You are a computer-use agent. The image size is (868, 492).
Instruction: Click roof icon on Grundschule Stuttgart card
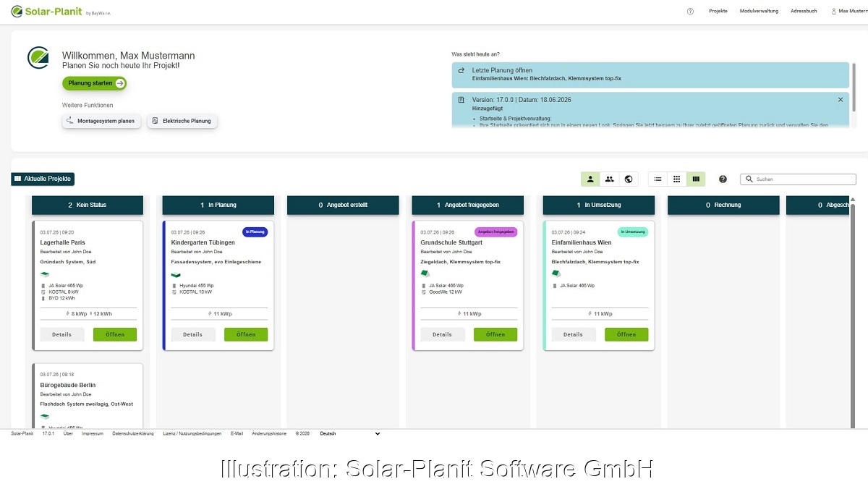[425, 273]
